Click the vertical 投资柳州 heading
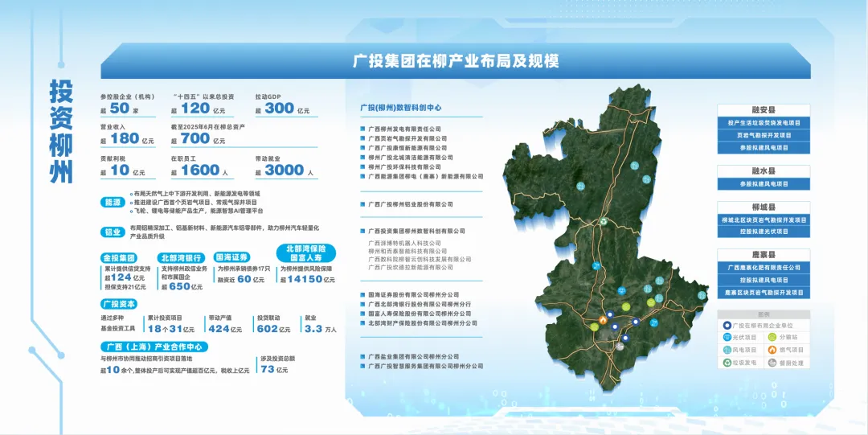The image size is (868, 435). [61, 131]
